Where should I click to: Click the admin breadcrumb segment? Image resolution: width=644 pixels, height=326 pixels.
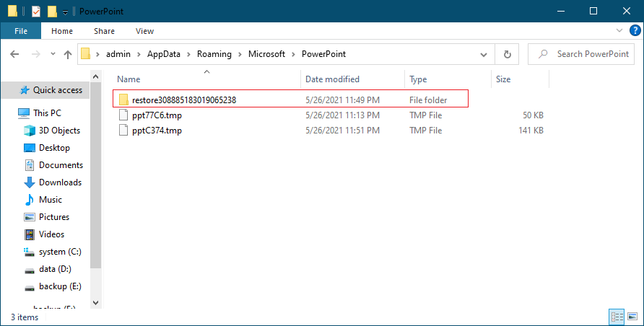click(118, 54)
